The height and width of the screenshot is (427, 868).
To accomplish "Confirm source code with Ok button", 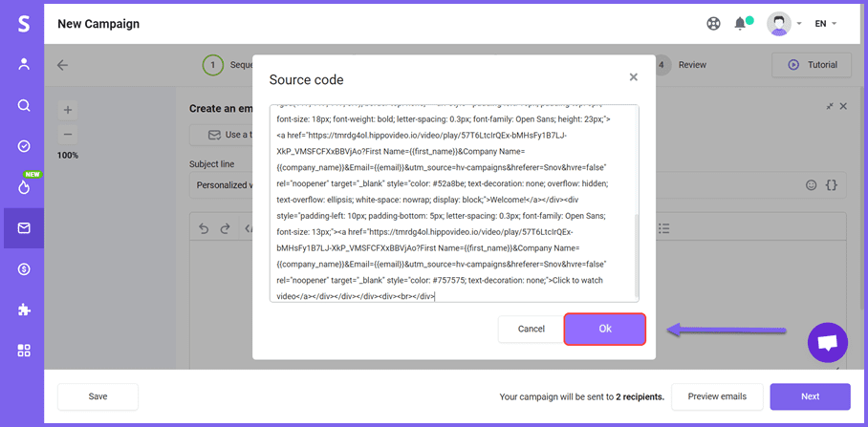I will click(604, 329).
